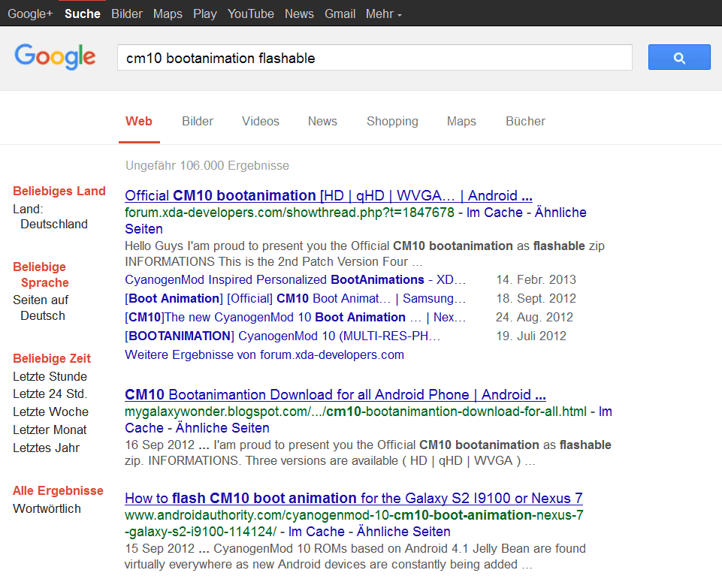The width and height of the screenshot is (722, 588).
Task: Open CM10 Bootanimantion Download result title
Action: pyautogui.click(x=335, y=395)
